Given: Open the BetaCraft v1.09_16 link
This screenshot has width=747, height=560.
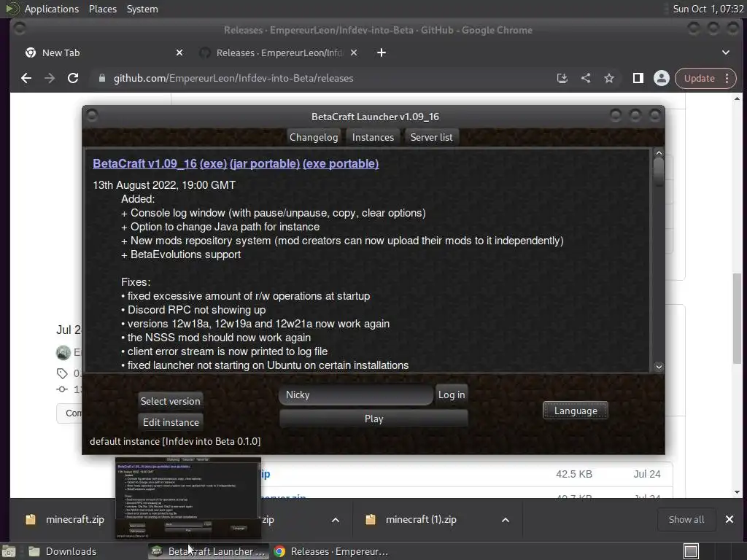Looking at the screenshot, I should (145, 163).
